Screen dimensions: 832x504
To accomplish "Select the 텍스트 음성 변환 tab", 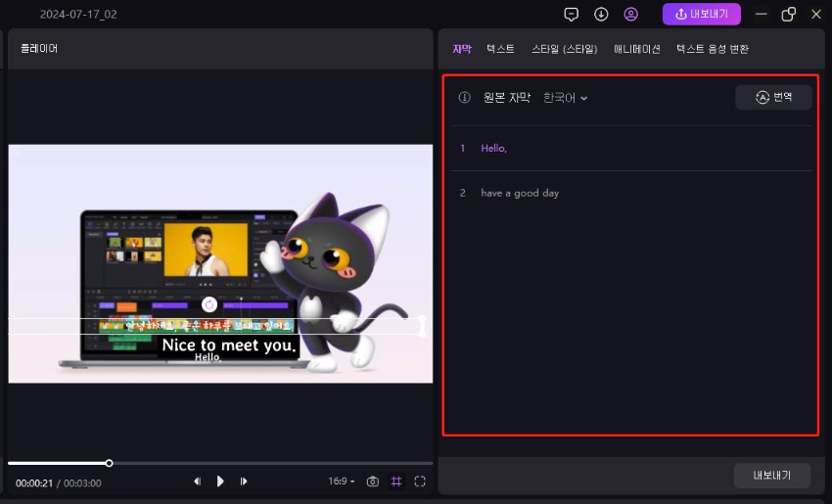I will [712, 49].
